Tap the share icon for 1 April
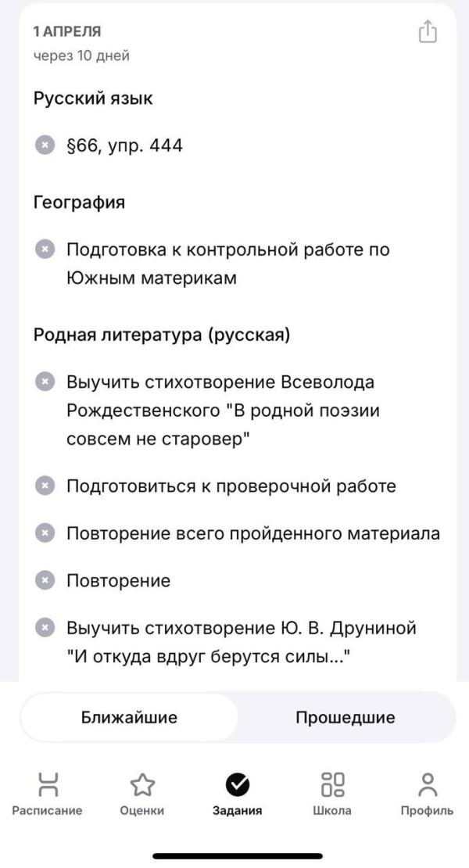The width and height of the screenshot is (469, 868). 428,31
